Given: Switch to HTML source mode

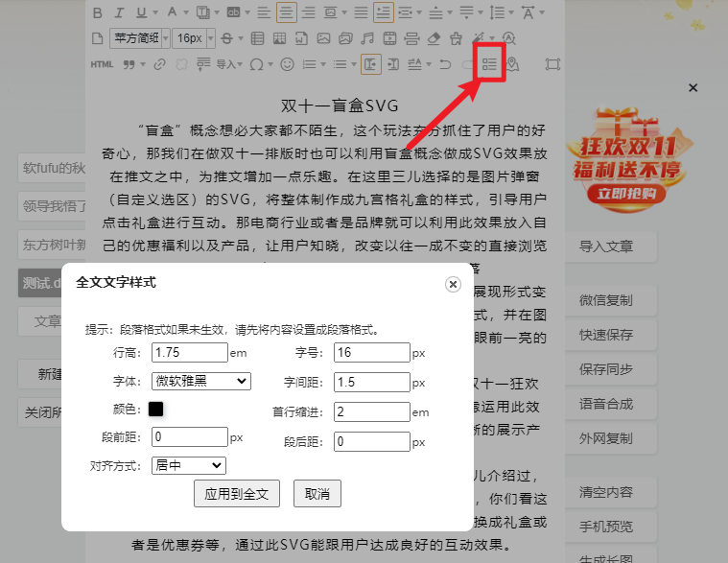Looking at the screenshot, I should click(102, 64).
